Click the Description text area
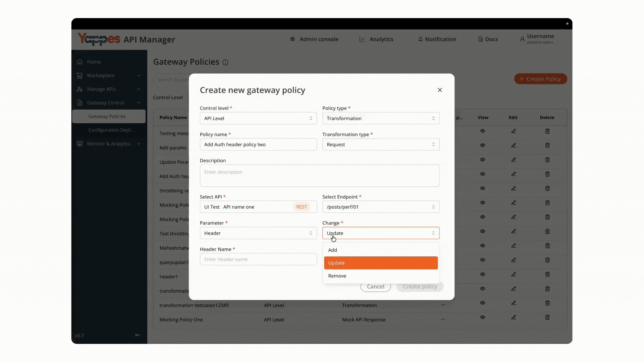Screen dimensions: 644x362 (x=320, y=176)
